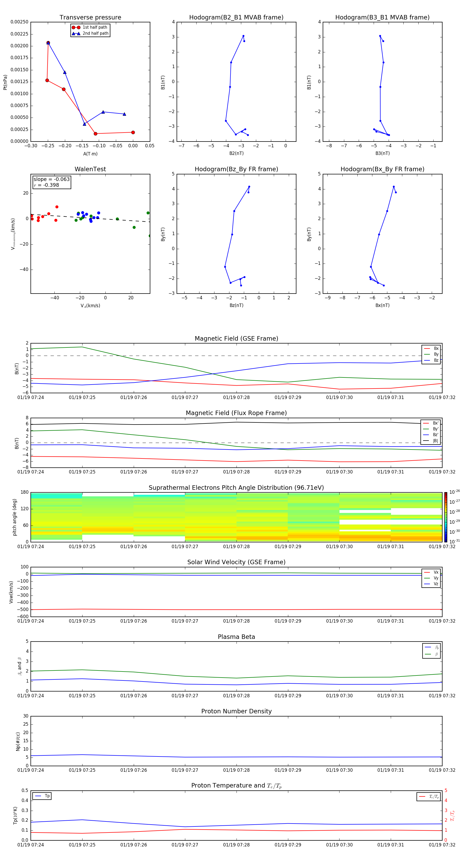Click the 'Magnetic Field (Flux Rope Frame)' title
The image size is (473, 868).
click(236, 413)
